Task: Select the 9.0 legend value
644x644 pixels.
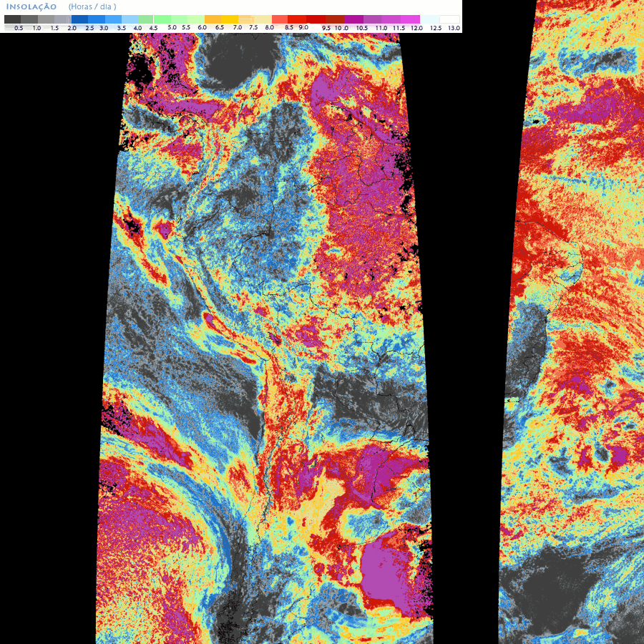Action: [303, 27]
